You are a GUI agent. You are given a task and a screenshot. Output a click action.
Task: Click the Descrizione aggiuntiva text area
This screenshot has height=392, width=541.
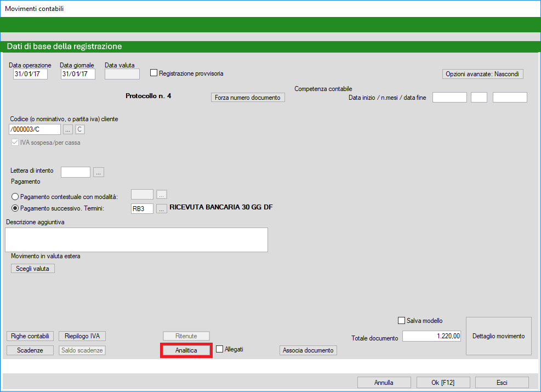coord(136,240)
